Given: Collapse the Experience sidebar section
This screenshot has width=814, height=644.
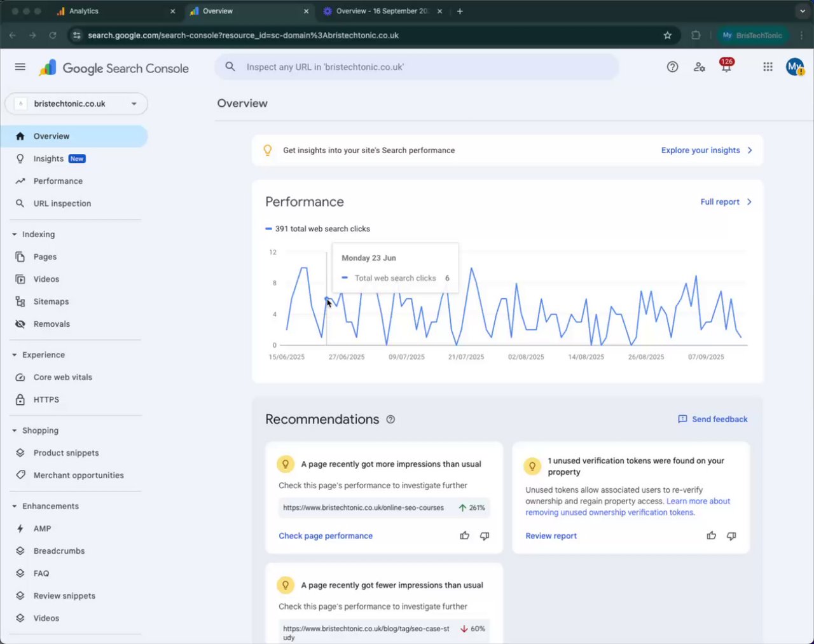Looking at the screenshot, I should [x=15, y=355].
